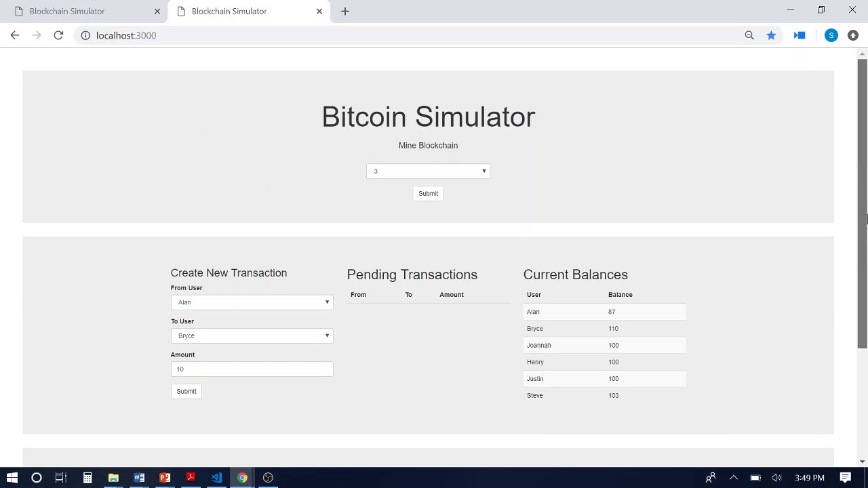Click Alan's balance value 87

612,312
